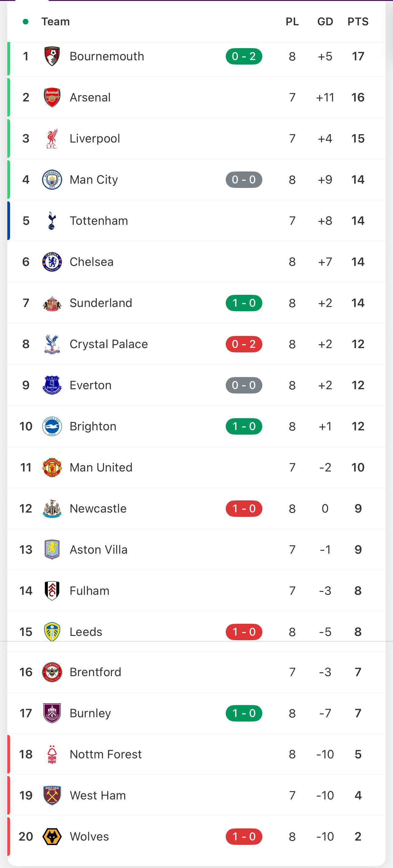Select Burnley's green 1 - 0 score badge
393x868 pixels.
(x=244, y=713)
